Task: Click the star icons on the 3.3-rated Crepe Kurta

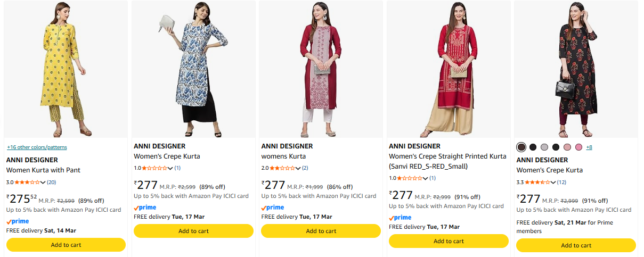Action: tap(538, 182)
